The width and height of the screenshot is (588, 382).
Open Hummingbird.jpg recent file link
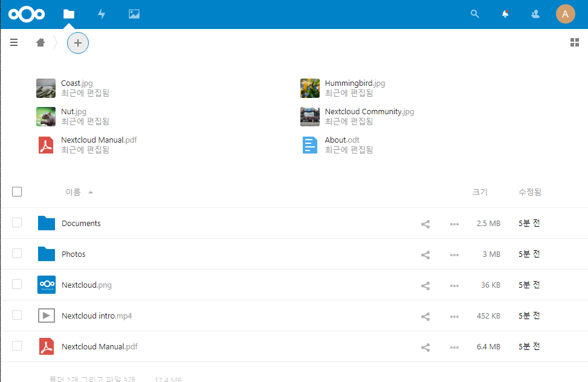(x=355, y=83)
